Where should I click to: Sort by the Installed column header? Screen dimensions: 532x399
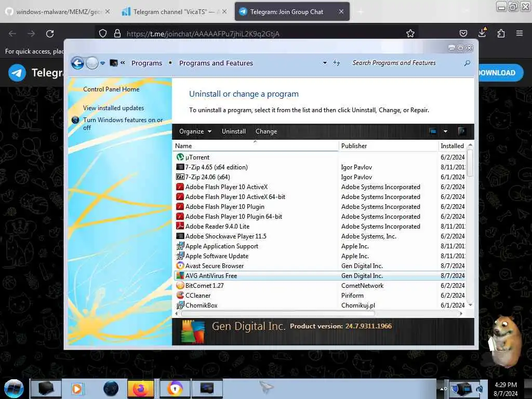pyautogui.click(x=453, y=146)
